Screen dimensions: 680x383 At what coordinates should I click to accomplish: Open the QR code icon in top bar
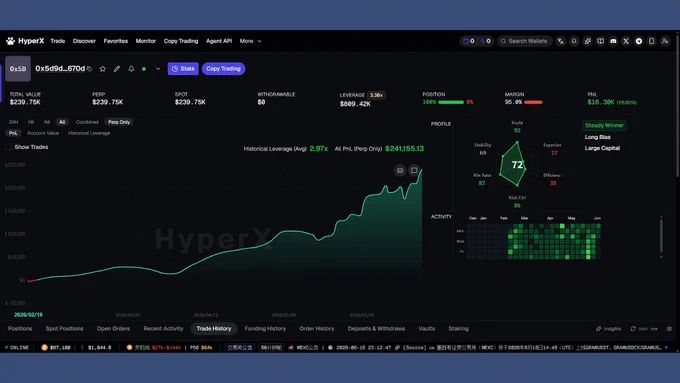coord(588,41)
